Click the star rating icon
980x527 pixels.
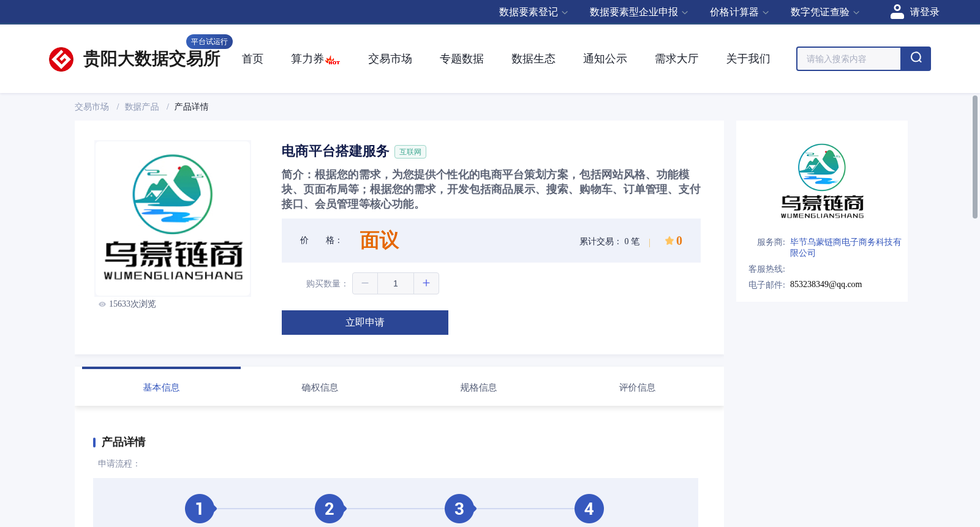pyautogui.click(x=669, y=241)
